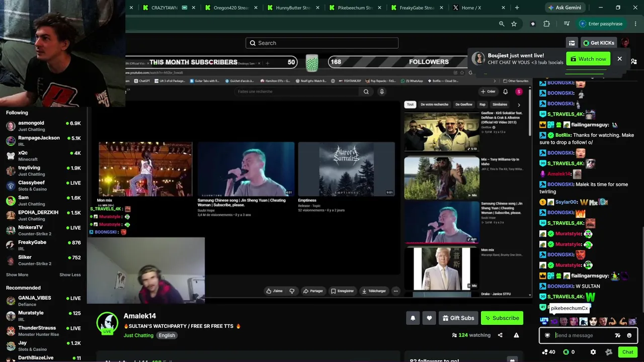This screenshot has height=362, width=644.
Task: Open the media controls icon
Action: coord(567,24)
